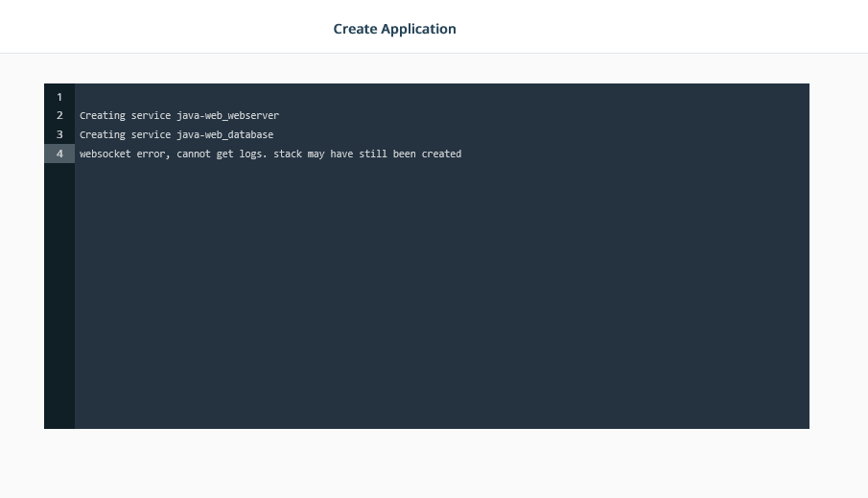Select line number 2 in gutter
Viewport: 868px width, 498px height.
[59, 115]
